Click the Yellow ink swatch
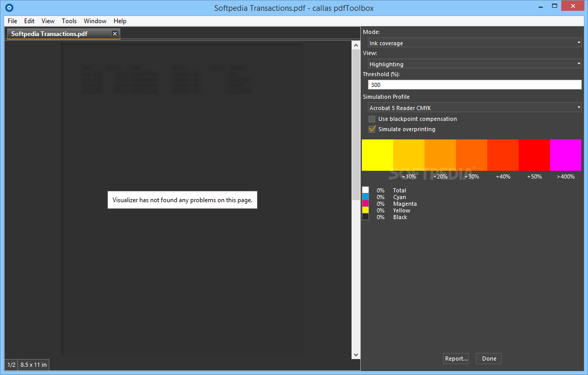588x375 pixels. pyautogui.click(x=365, y=210)
